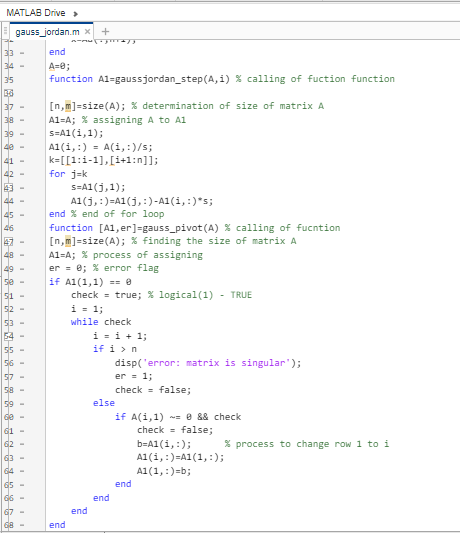
Task: Click the 'A=0;' statement
Action: point(59,66)
